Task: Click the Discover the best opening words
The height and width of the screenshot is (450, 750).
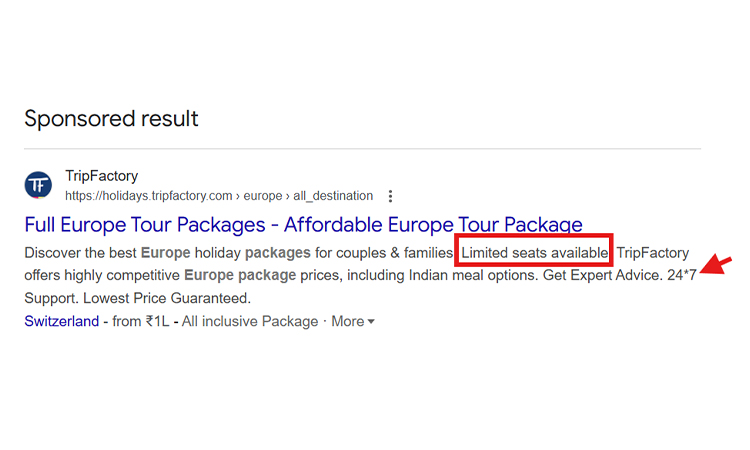Action: 80,252
